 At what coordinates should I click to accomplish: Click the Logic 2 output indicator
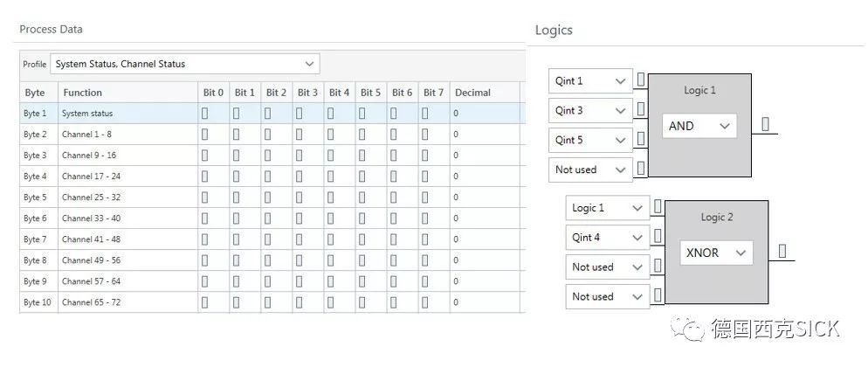(x=782, y=252)
